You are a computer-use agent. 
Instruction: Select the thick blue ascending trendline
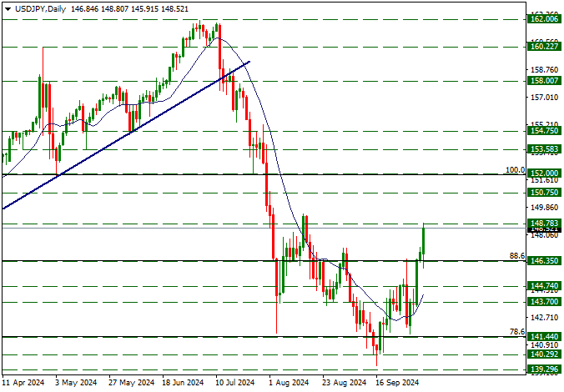(x=126, y=135)
